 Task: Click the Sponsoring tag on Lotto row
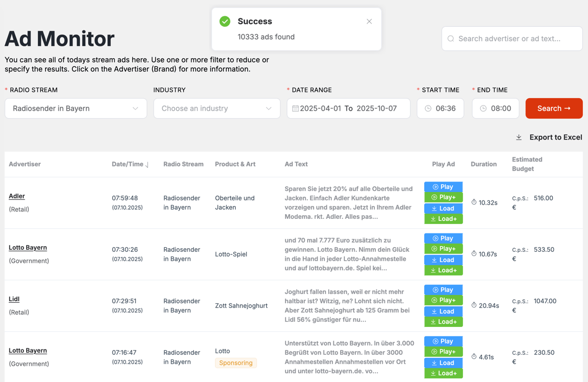[x=236, y=363]
